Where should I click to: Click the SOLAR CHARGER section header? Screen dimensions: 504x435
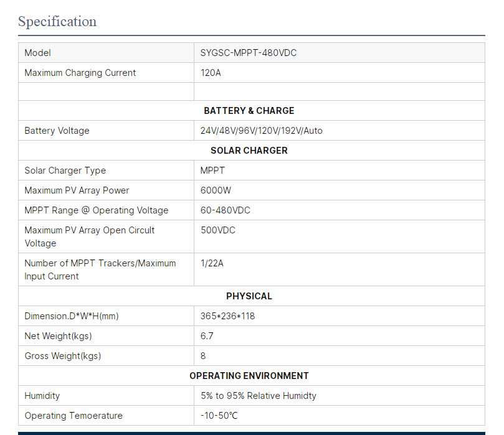(x=249, y=151)
